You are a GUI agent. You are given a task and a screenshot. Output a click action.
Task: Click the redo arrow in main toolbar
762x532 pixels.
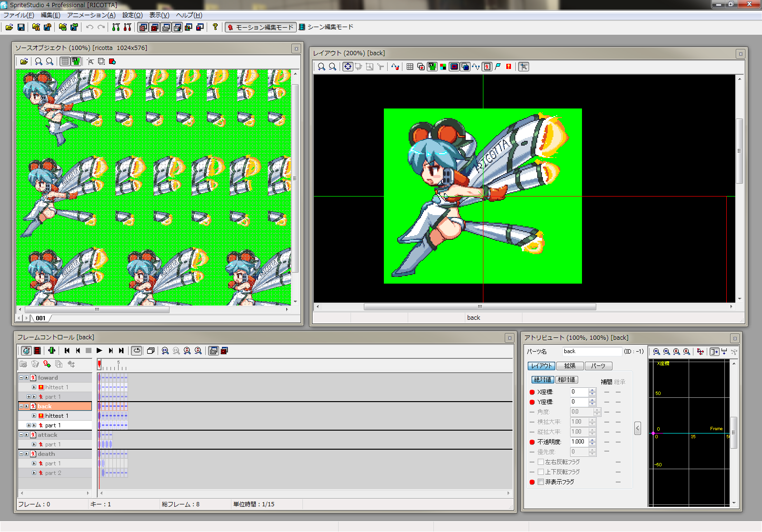click(x=101, y=27)
